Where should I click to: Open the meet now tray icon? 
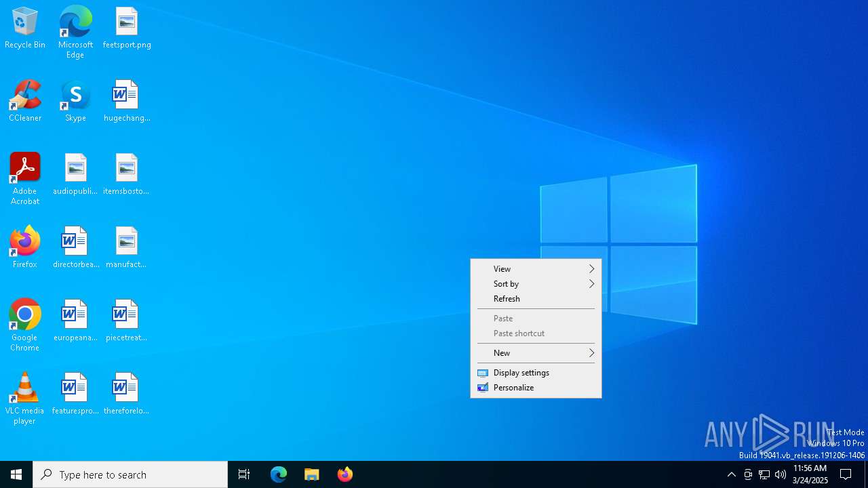coord(748,474)
